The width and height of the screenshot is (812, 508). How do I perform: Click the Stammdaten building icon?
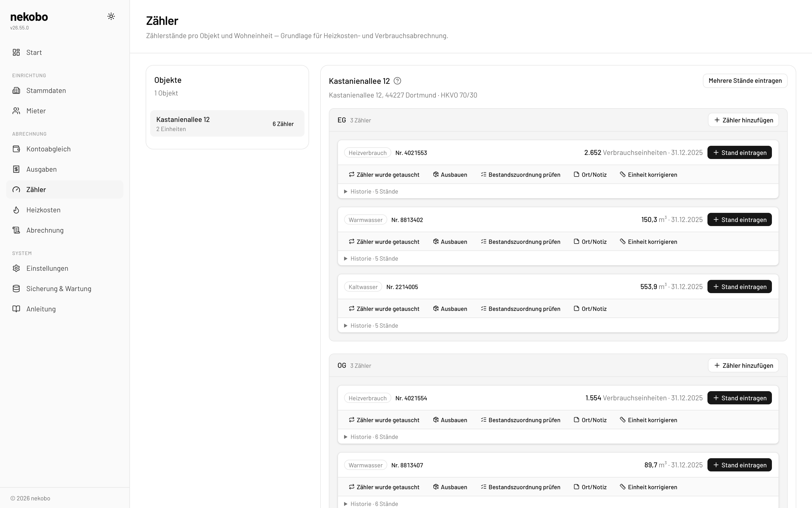16,90
